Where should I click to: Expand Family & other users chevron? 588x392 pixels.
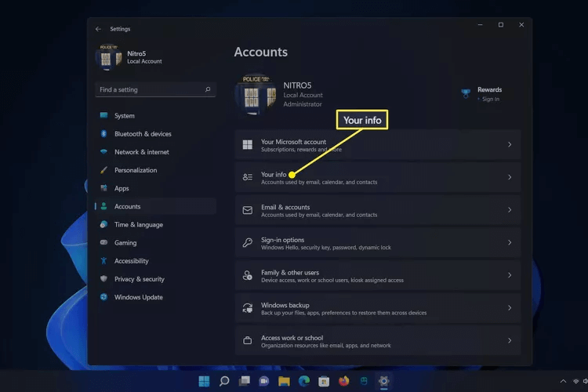(x=510, y=275)
